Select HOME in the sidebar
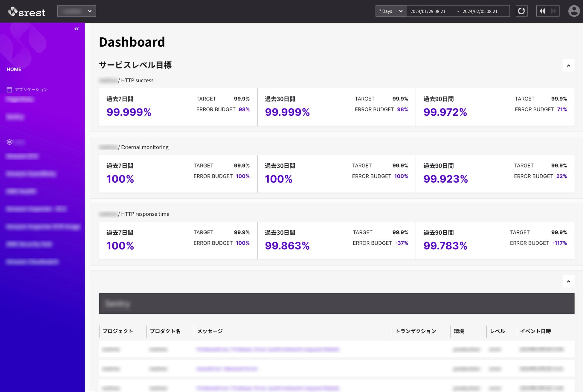The width and height of the screenshot is (583, 392). 14,69
